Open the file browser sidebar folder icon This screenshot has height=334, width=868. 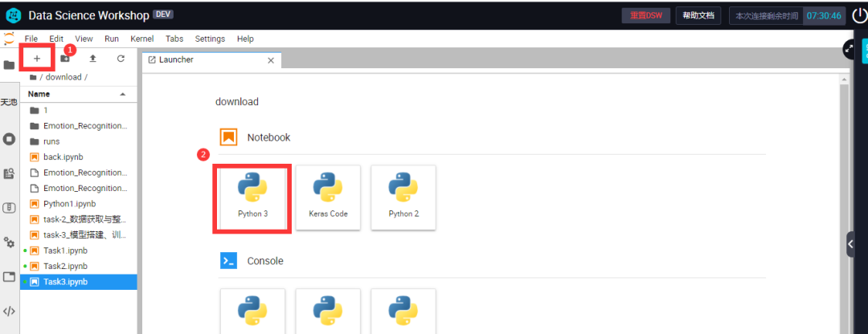(10, 65)
